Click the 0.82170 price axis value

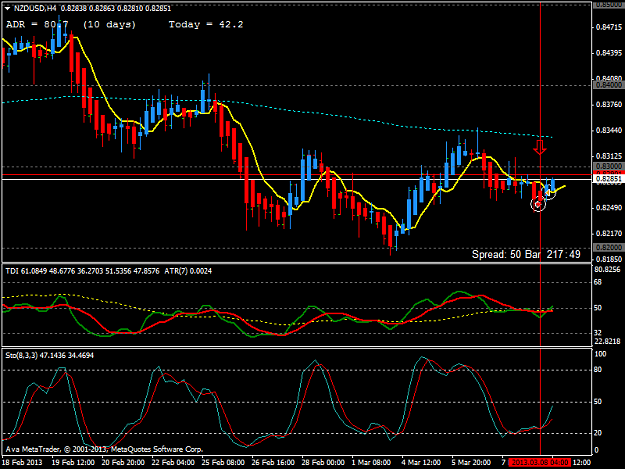point(609,233)
